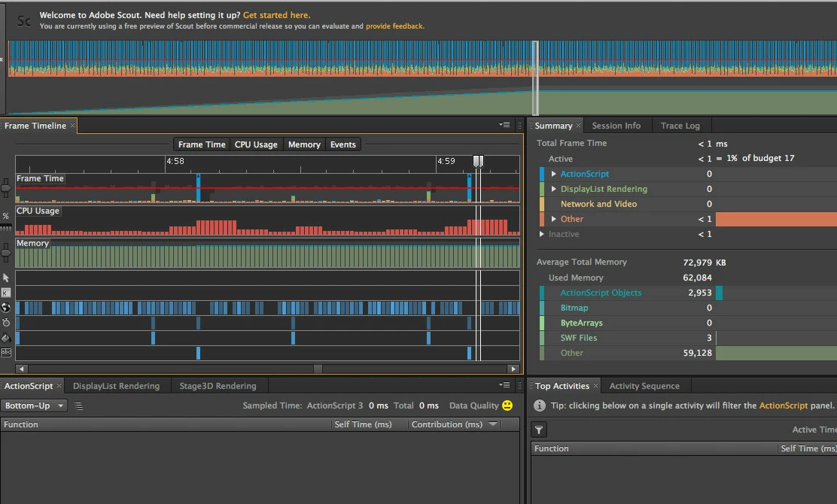Click the orange Other active time bar
This screenshot has height=504, width=837.
click(776, 219)
